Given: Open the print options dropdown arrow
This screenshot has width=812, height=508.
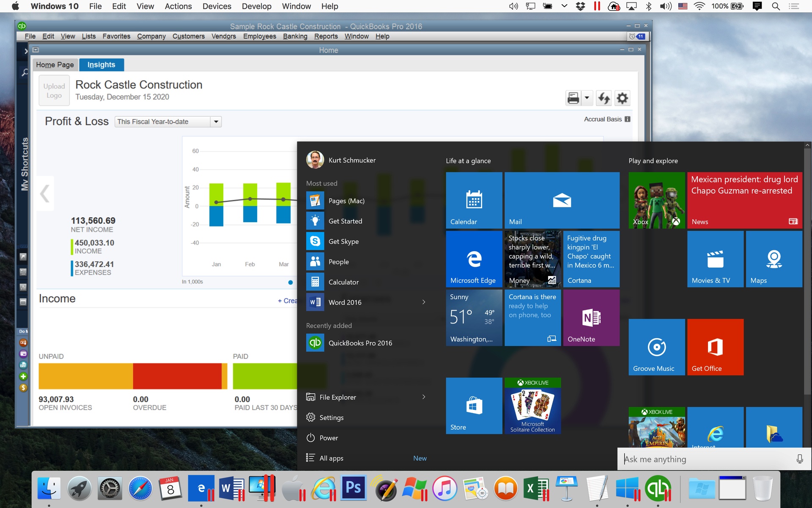Looking at the screenshot, I should point(587,98).
